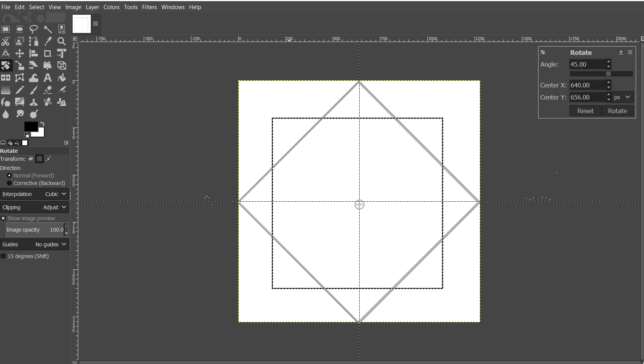Choose the Cage Transform tool
Viewport: 644px width, 364px height.
[20, 78]
